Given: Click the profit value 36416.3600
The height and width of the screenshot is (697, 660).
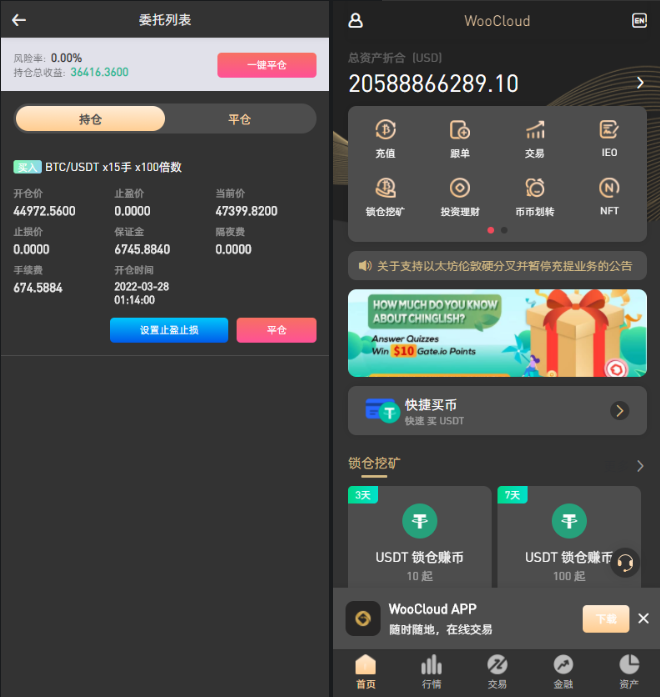Looking at the screenshot, I should [x=100, y=72].
